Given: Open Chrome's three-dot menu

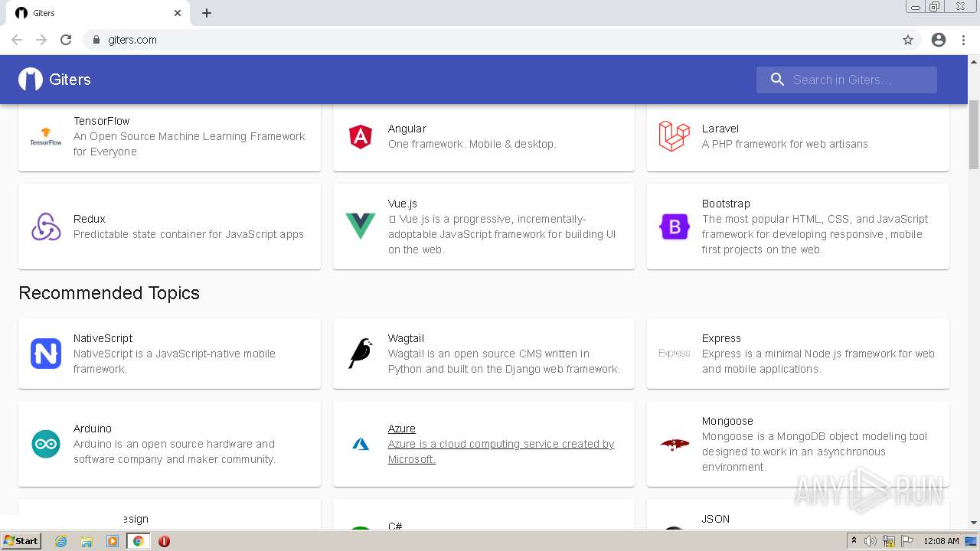Looking at the screenshot, I should tap(963, 40).
